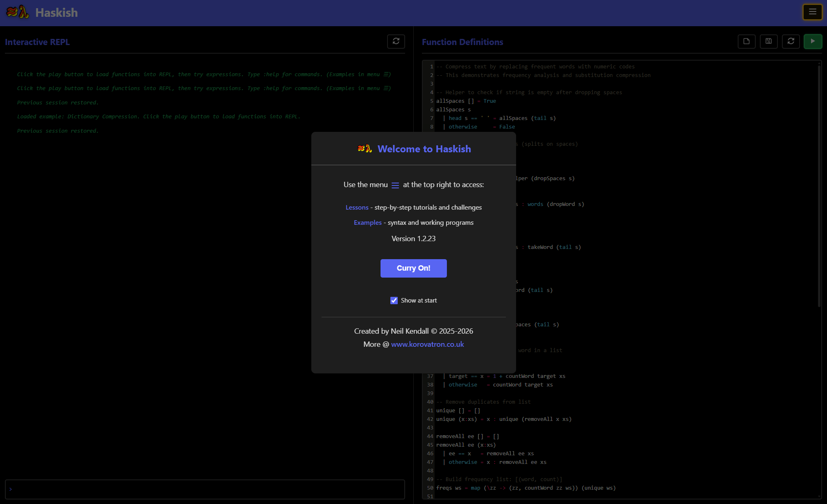Click the comment '-- Remove duplicates from list'

[483, 402]
